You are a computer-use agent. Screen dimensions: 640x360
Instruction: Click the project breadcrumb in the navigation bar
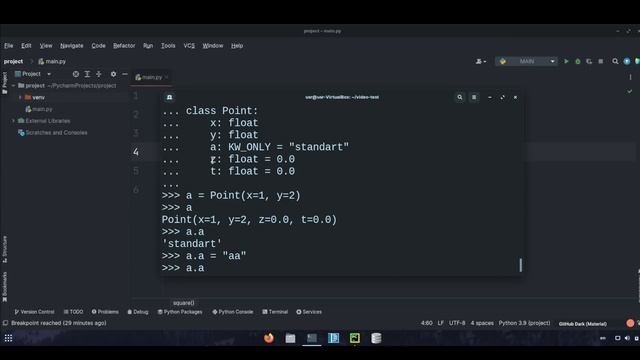(13, 61)
